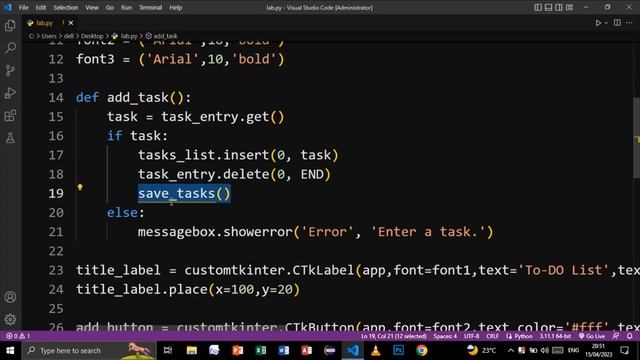Change the CRLF line ending setting
This screenshot has width=640, height=360.
493,336
